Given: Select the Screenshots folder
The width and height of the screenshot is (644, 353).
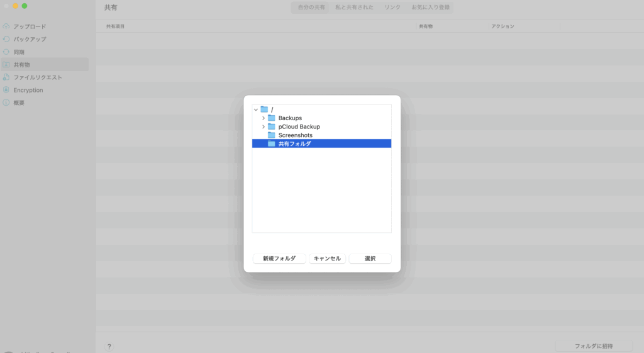Looking at the screenshot, I should point(295,135).
